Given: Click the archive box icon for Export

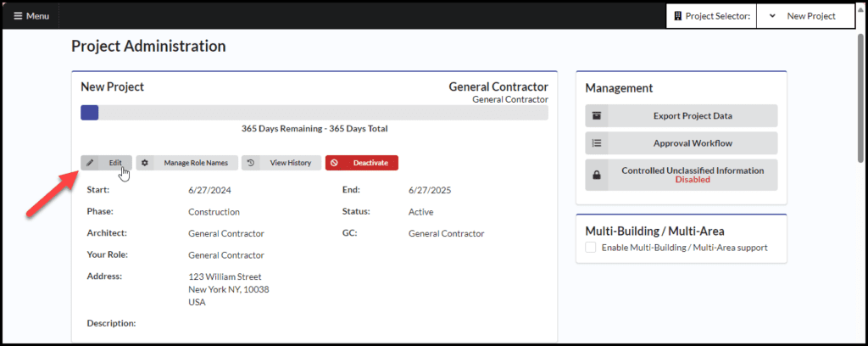Looking at the screenshot, I should point(597,115).
